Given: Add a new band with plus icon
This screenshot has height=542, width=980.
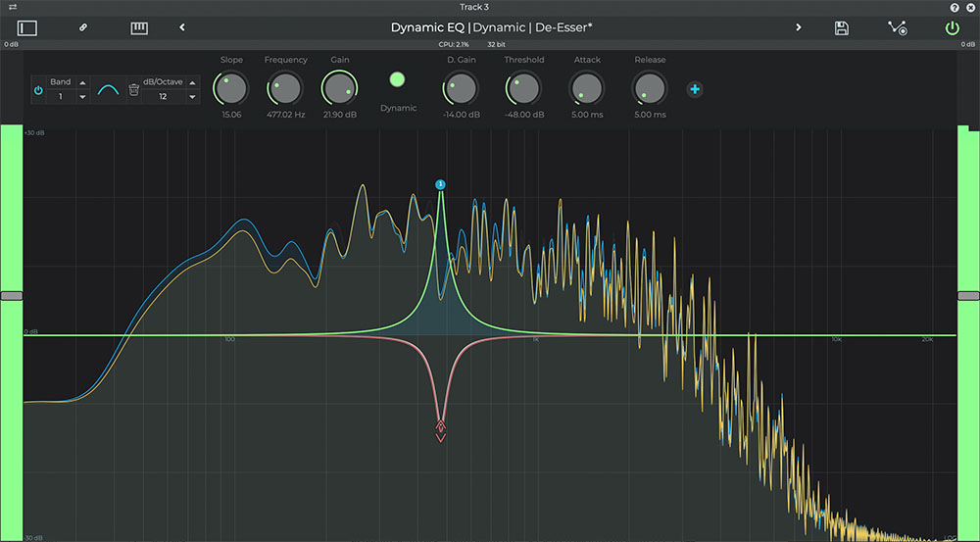Looking at the screenshot, I should tap(695, 90).
